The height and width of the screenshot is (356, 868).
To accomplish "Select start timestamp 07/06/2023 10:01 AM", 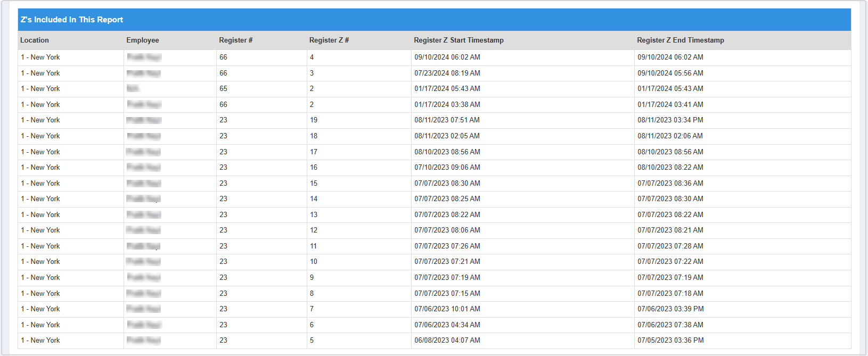I will (x=447, y=309).
